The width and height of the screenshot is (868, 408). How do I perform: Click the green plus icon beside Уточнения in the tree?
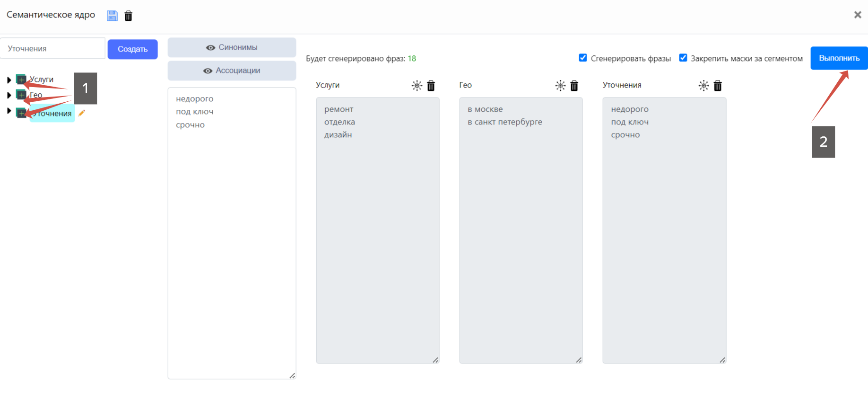tap(21, 113)
